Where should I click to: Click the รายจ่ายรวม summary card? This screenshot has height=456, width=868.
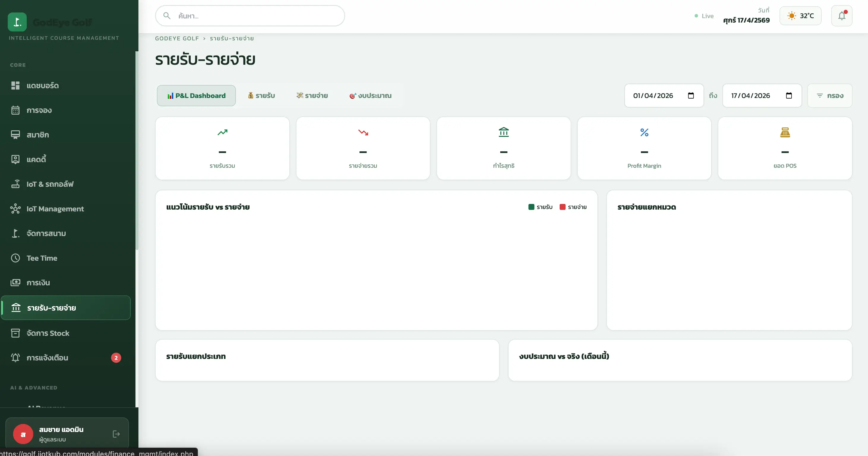[x=363, y=148]
